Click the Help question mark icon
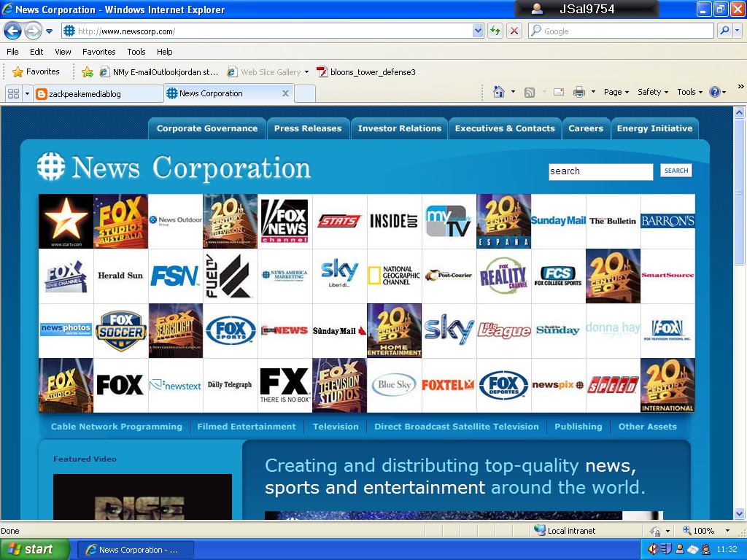 715,92
